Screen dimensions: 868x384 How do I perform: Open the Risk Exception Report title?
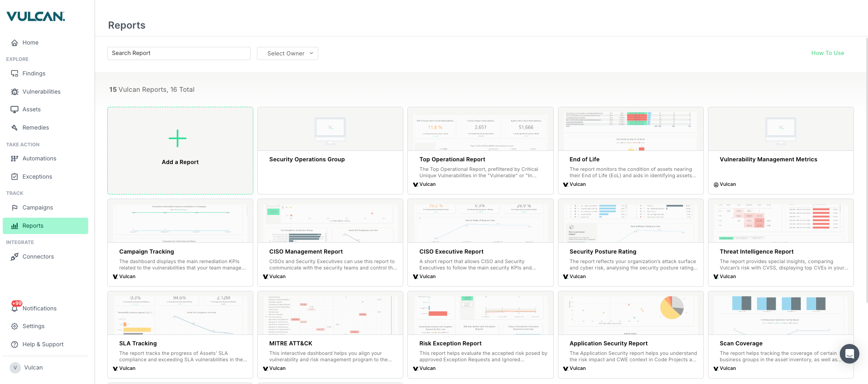click(450, 344)
